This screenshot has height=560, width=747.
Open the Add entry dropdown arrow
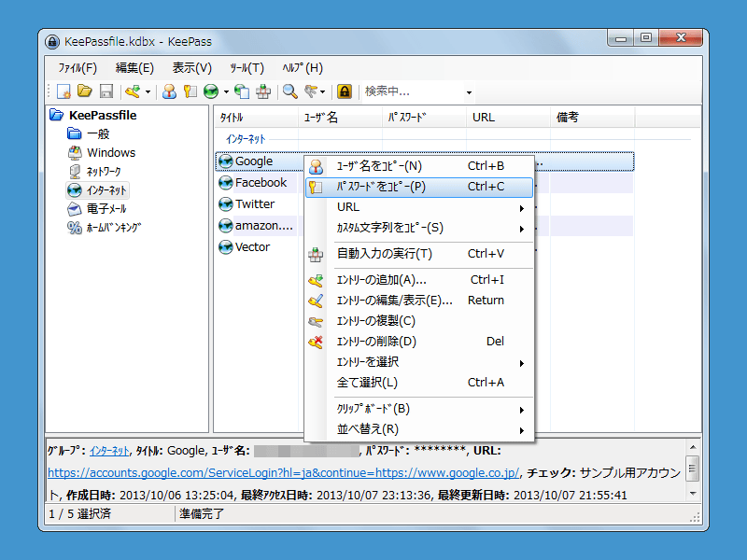tap(148, 91)
